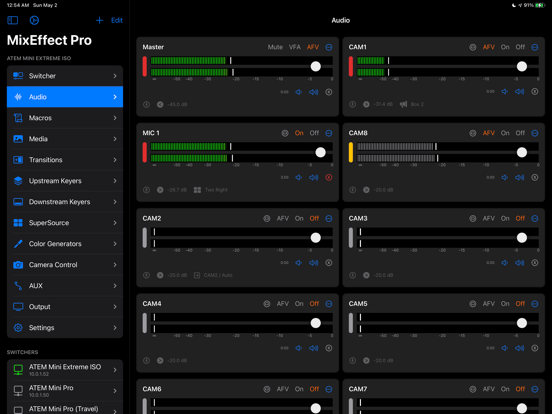Image resolution: width=552 pixels, height=414 pixels.
Task: Enable VFA on the Master channel
Action: 295,47
